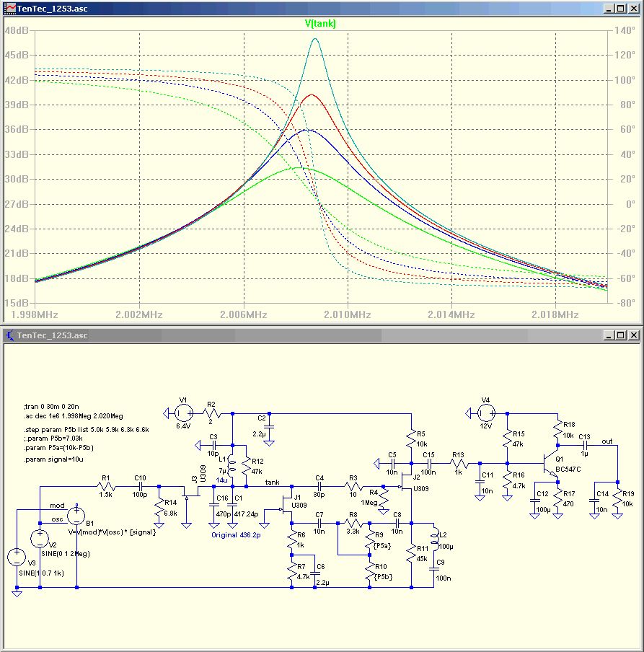Minimize the schematic window
The height and width of the screenshot is (652, 644).
(x=609, y=335)
